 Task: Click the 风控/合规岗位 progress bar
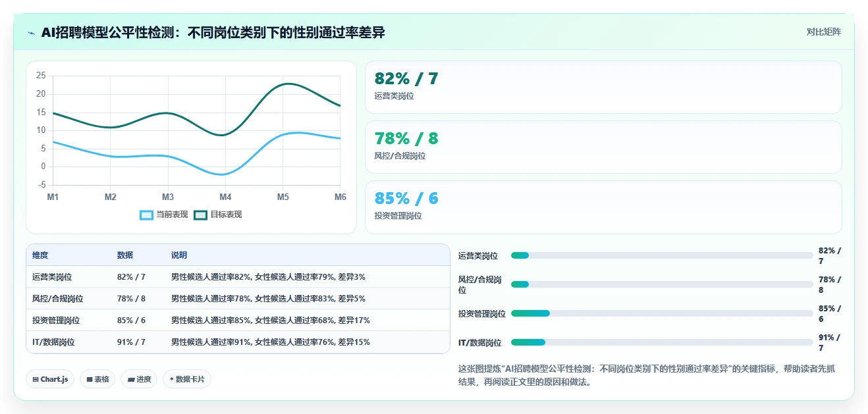pos(662,284)
